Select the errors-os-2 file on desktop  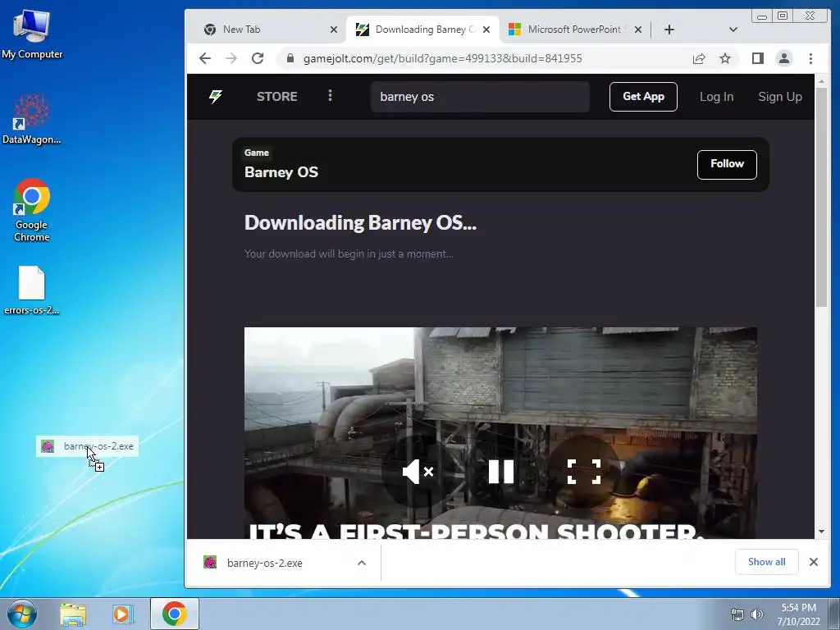click(32, 290)
